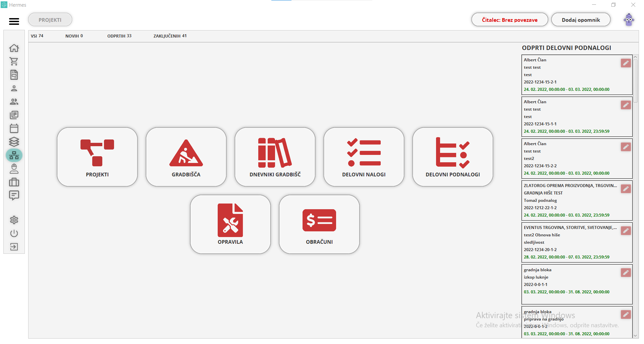Click text 'EVENTUS TRGOVINA, STORITVE, SVETOVANJE,...'

point(570,228)
